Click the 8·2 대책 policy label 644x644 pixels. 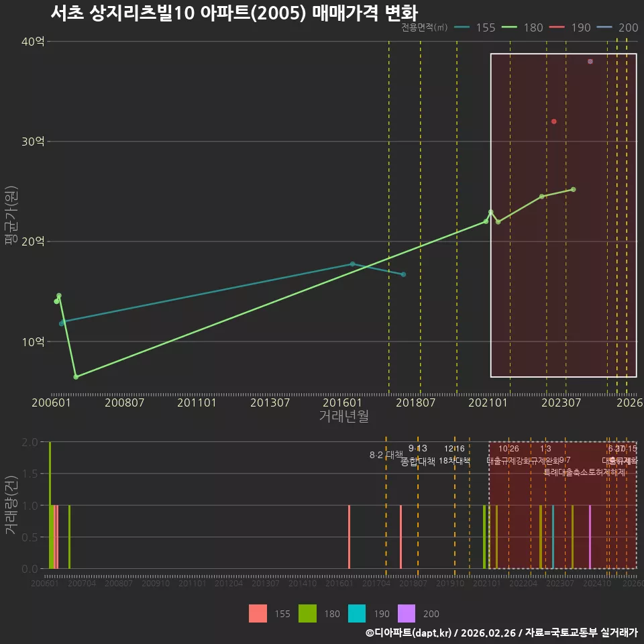(x=386, y=455)
